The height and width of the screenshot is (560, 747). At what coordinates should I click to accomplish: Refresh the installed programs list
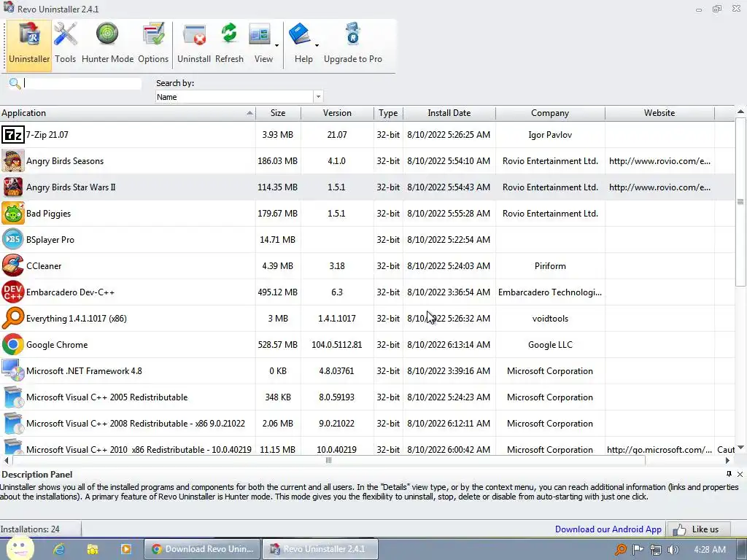[229, 45]
